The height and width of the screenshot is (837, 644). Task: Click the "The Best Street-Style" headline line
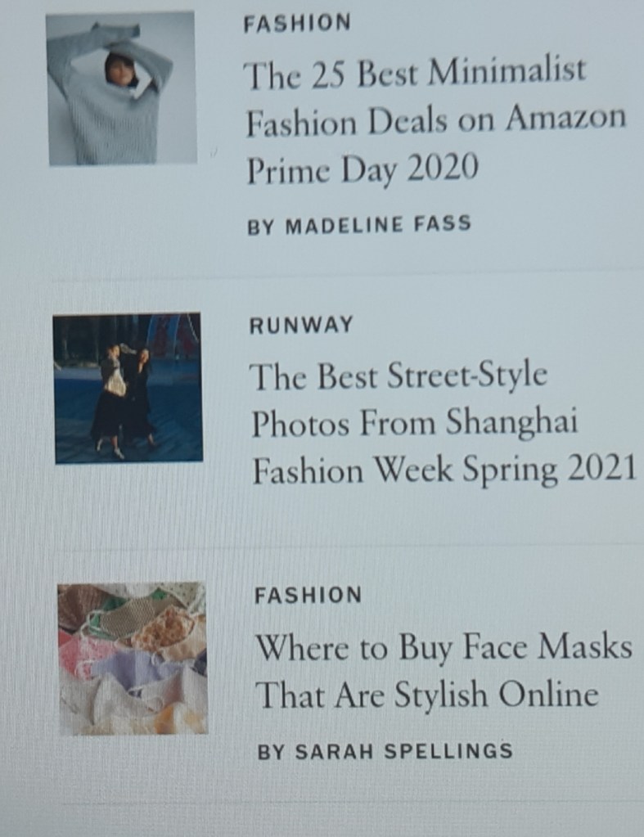399,376
